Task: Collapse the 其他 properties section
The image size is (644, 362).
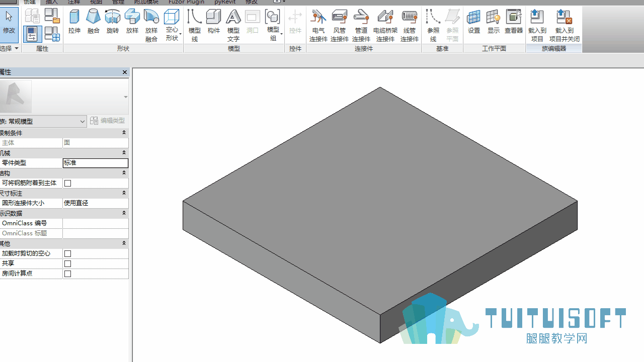Action: pyautogui.click(x=124, y=243)
